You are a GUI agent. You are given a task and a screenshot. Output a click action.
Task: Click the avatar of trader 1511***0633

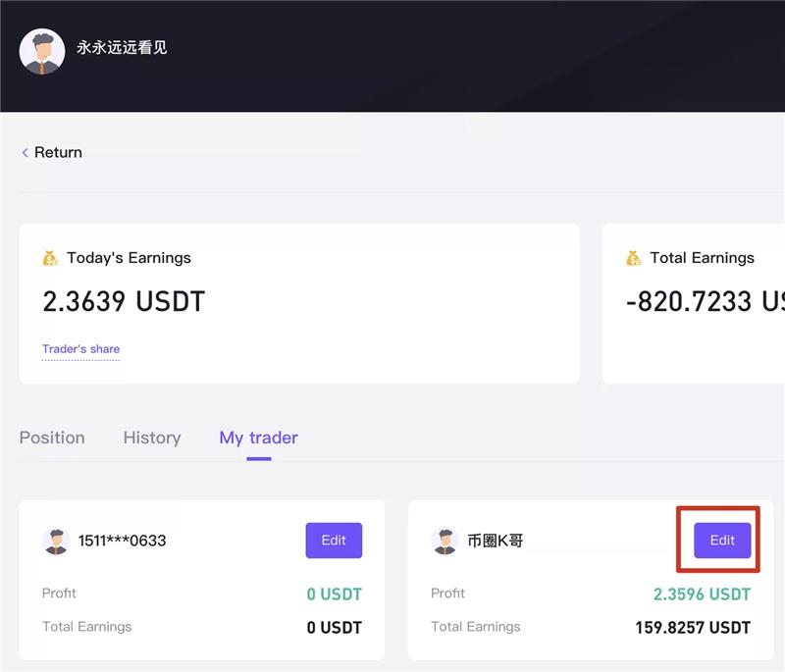click(56, 541)
